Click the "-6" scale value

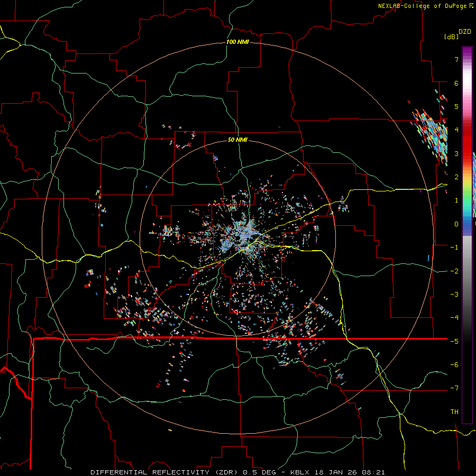pyautogui.click(x=454, y=365)
